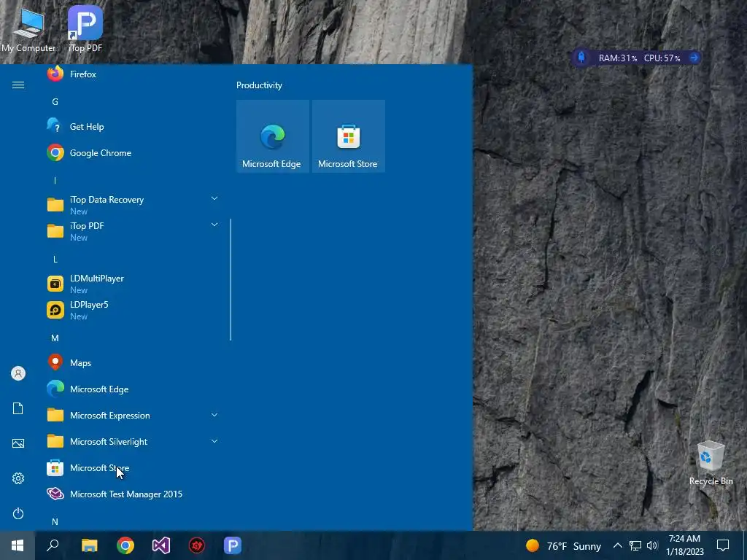Click the Windows Start button
Viewport: 747px width, 560px height.
point(18,545)
